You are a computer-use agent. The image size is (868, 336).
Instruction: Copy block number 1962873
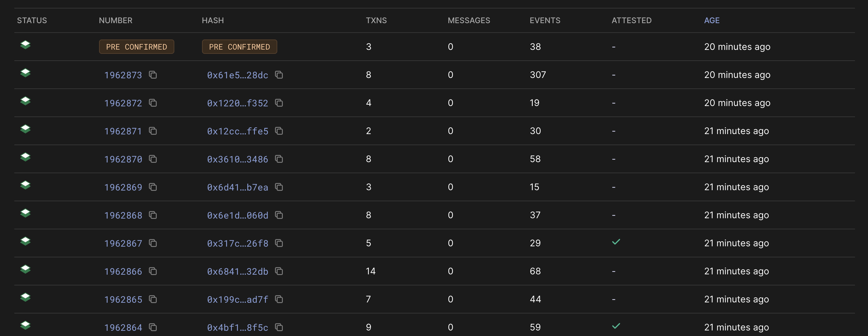coord(153,75)
